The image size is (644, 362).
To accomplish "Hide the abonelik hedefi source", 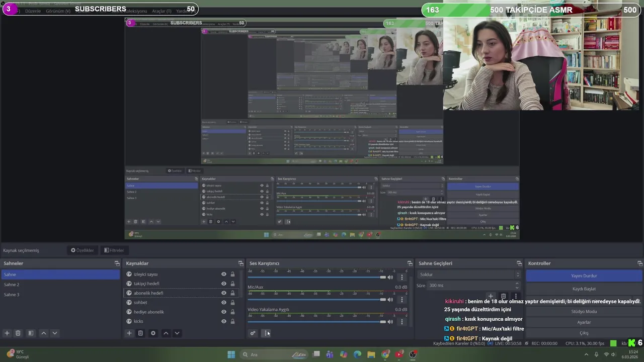I will [x=224, y=293].
